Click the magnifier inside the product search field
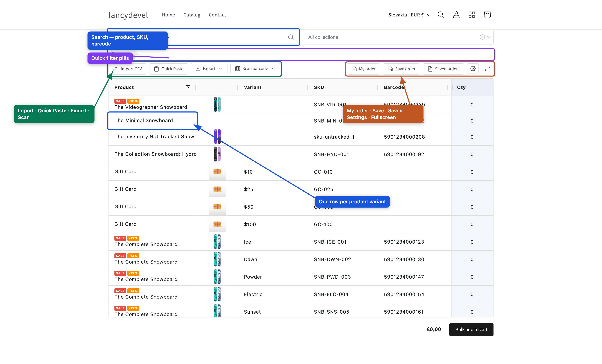This screenshot has width=602, height=364. pyautogui.click(x=291, y=37)
